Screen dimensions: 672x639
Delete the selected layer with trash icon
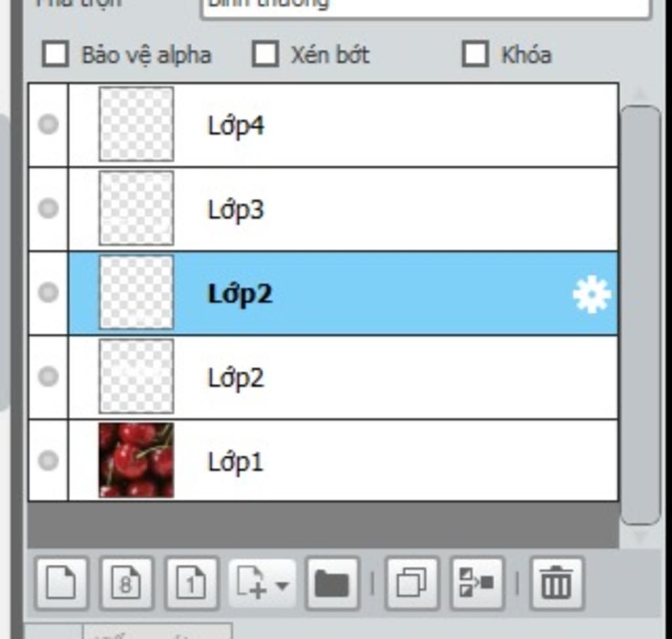coord(556,583)
